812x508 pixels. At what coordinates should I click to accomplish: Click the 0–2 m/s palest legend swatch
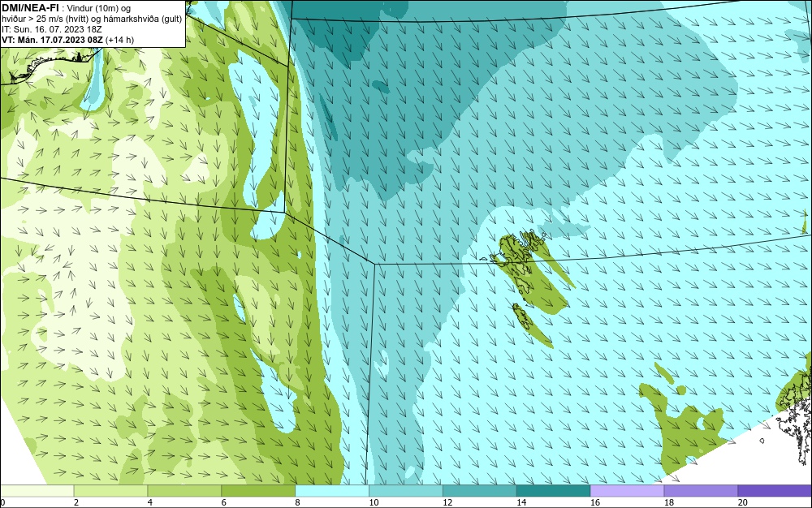[x=37, y=490]
